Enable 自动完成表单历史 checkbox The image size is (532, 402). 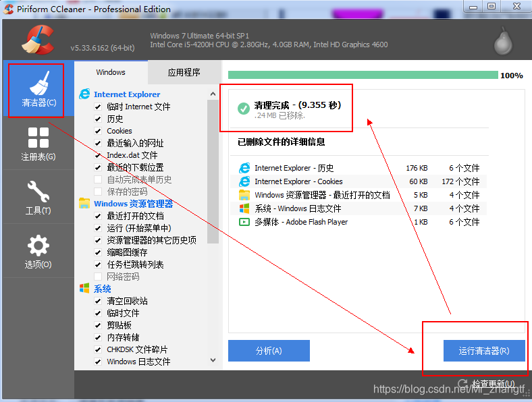click(98, 179)
